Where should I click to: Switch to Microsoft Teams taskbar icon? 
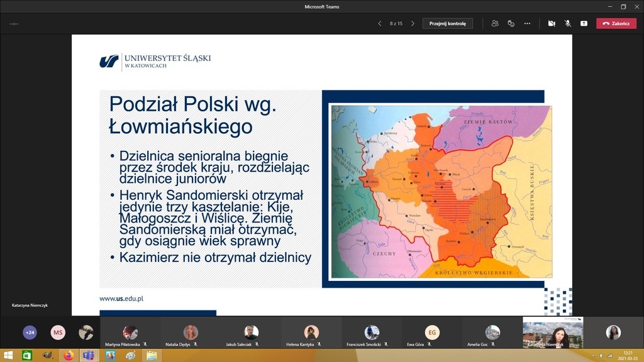89,356
